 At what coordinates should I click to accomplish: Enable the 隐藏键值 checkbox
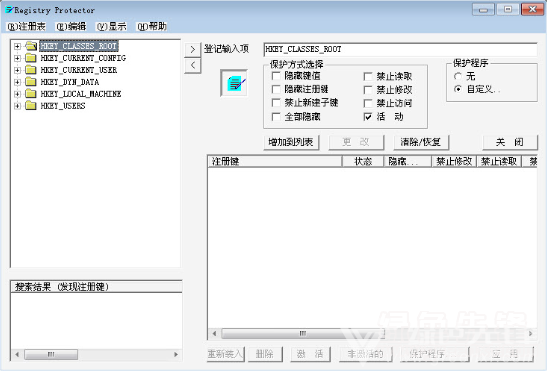point(276,76)
